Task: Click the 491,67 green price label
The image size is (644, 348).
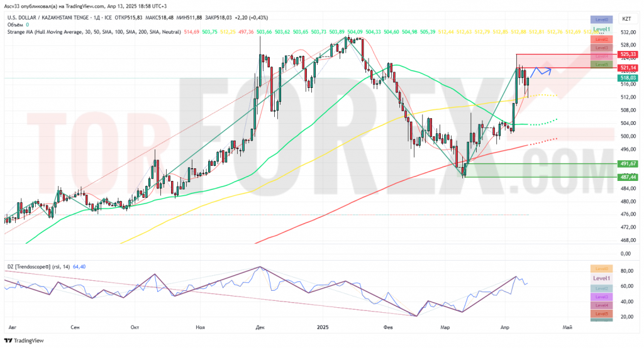Action: click(628, 164)
